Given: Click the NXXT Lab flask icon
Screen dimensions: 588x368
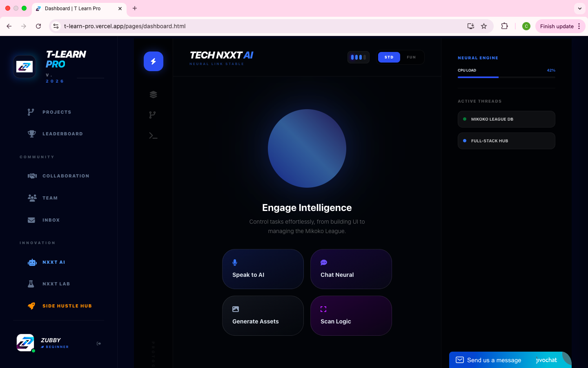Looking at the screenshot, I should click(31, 284).
